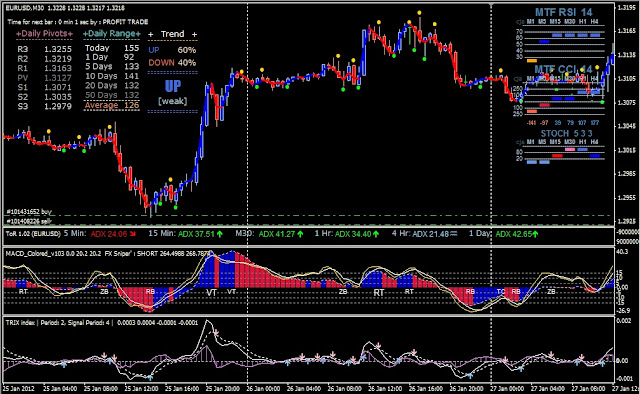Click the green up arrow beside ADX 41.27
The height and width of the screenshot is (394, 640).
pyautogui.click(x=300, y=234)
